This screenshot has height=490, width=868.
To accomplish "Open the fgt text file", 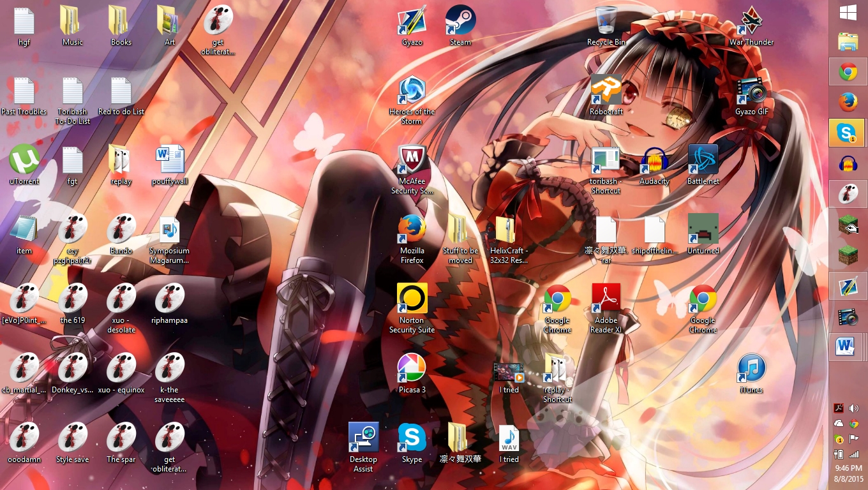I will [73, 165].
